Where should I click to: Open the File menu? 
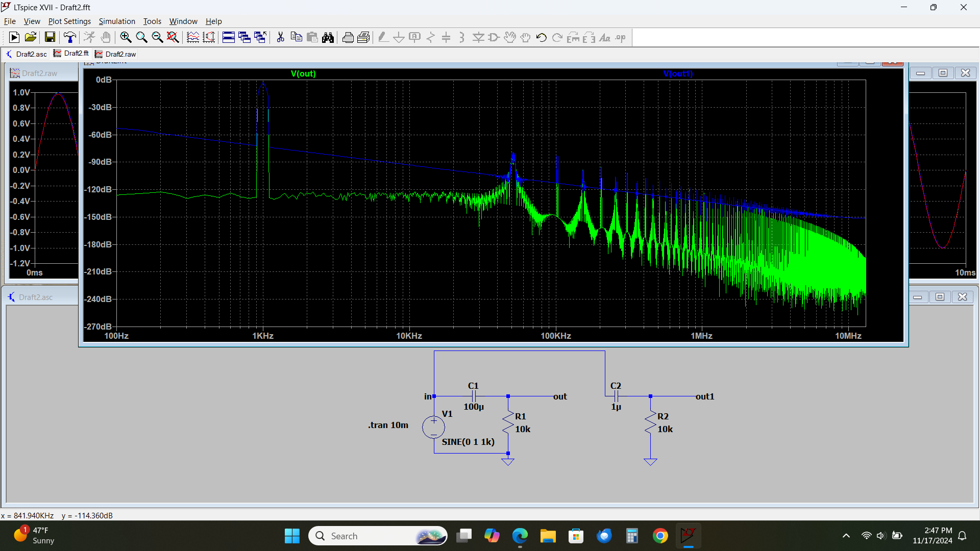pos(10,21)
